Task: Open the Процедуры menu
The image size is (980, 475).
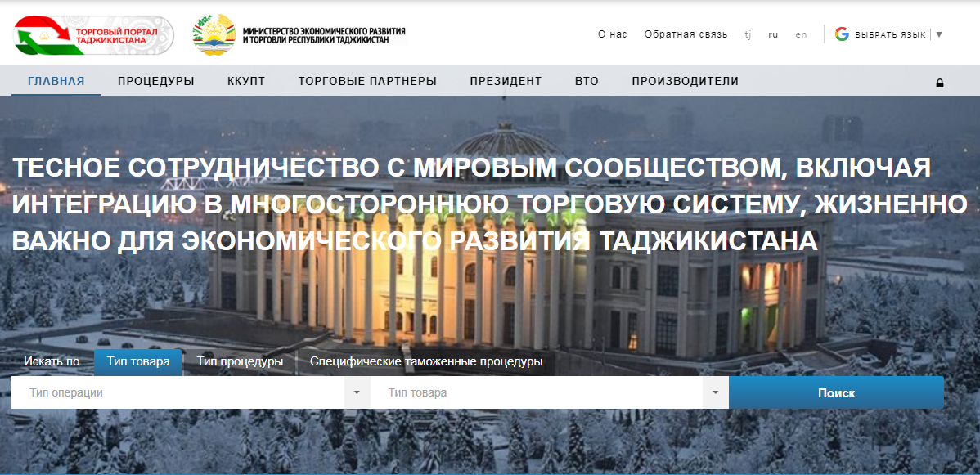Action: click(155, 81)
